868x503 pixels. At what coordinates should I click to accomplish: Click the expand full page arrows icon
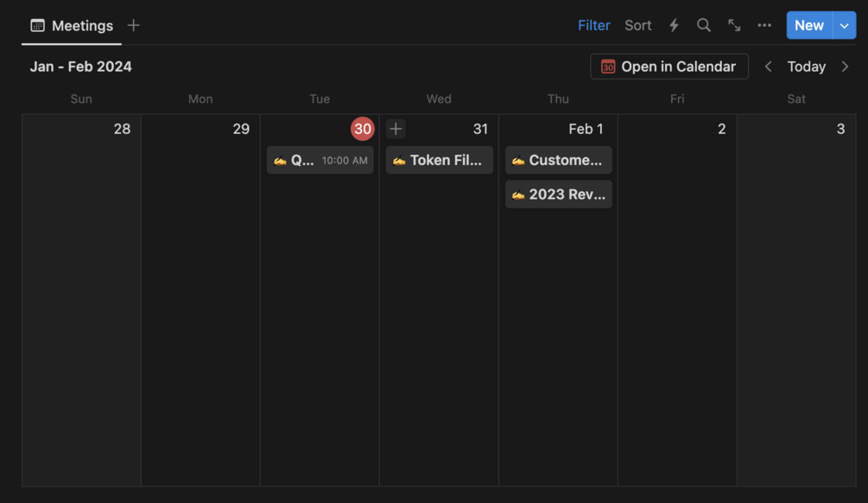[734, 26]
